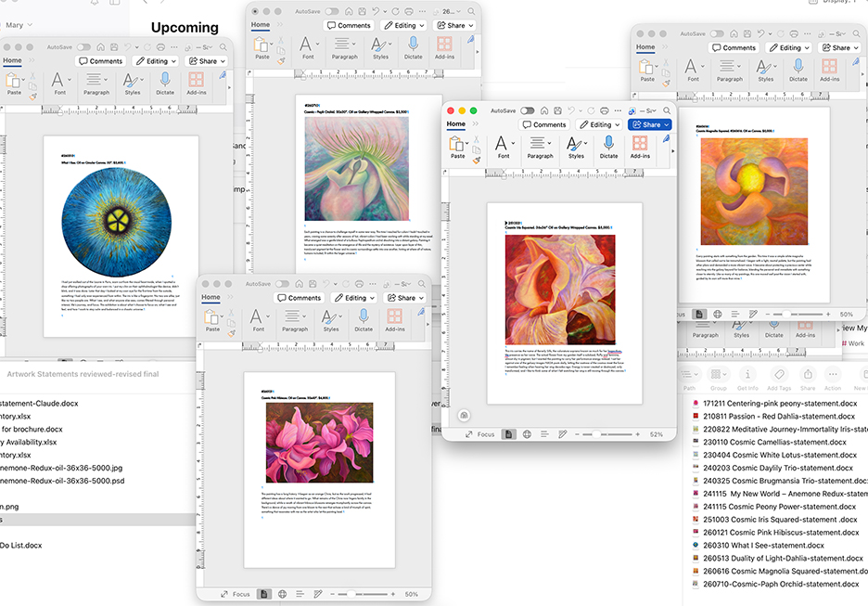Show more ribbon tabs in the Iris Squared window
This screenshot has width=868, height=606.
[476, 124]
